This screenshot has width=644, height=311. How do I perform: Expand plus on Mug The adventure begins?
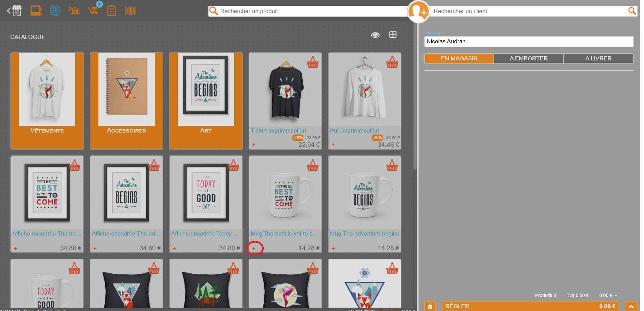(x=333, y=249)
